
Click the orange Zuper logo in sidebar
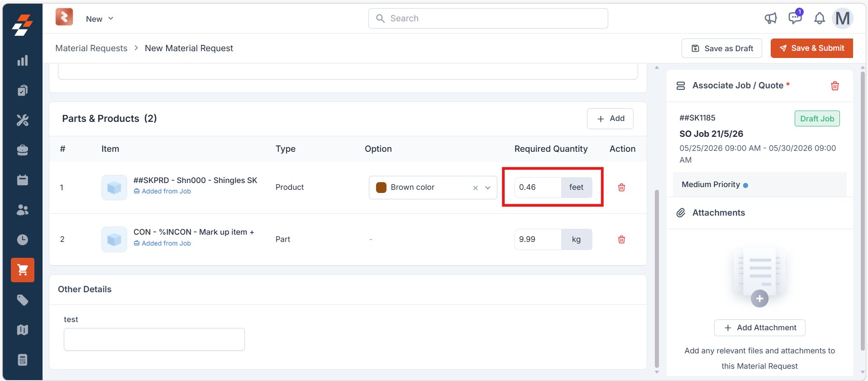tap(23, 24)
